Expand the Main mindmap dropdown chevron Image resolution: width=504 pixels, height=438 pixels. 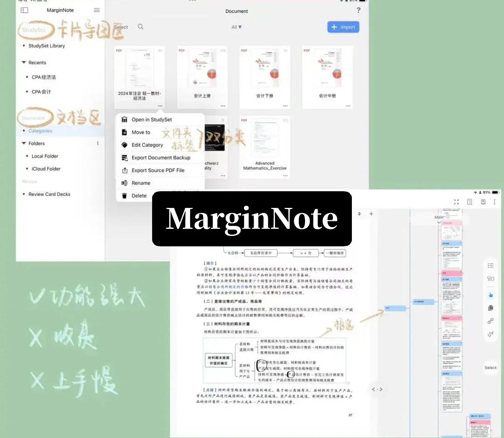[x=439, y=222]
